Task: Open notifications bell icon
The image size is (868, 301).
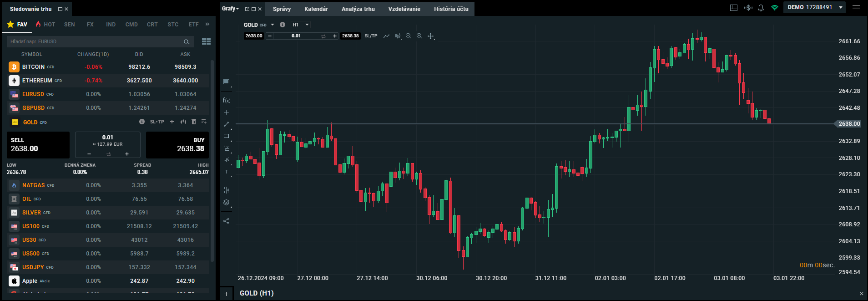Action: point(761,8)
